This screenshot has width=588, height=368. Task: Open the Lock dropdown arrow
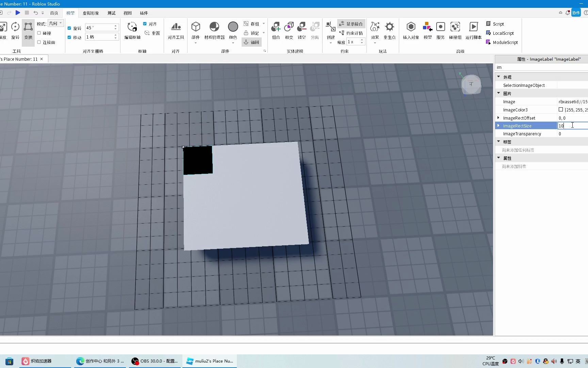(264, 33)
